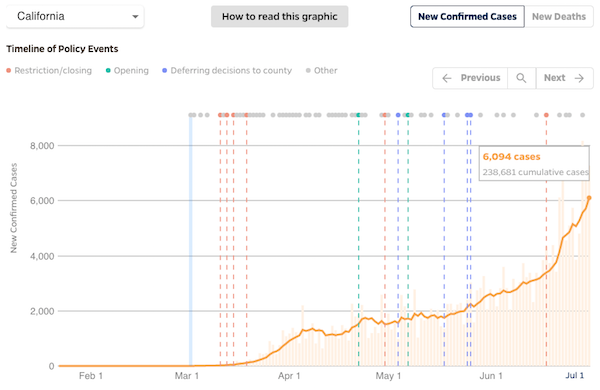Click the blue dot in mid-May
Image resolution: width=600 pixels, height=390 pixels.
[444, 115]
